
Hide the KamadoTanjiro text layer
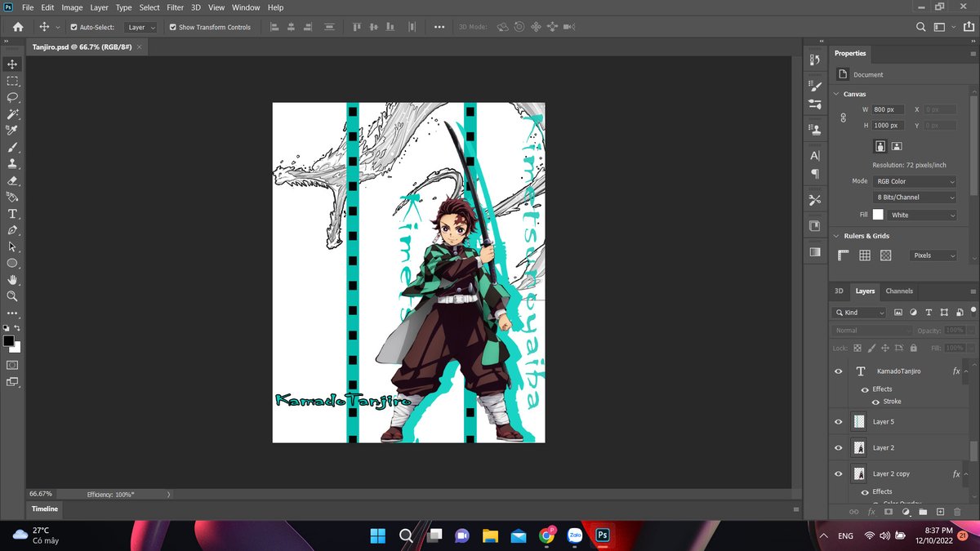tap(838, 371)
